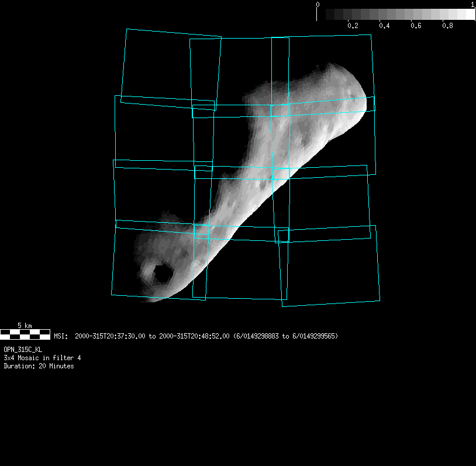Click the 0 label at the color bar start

(318, 4)
